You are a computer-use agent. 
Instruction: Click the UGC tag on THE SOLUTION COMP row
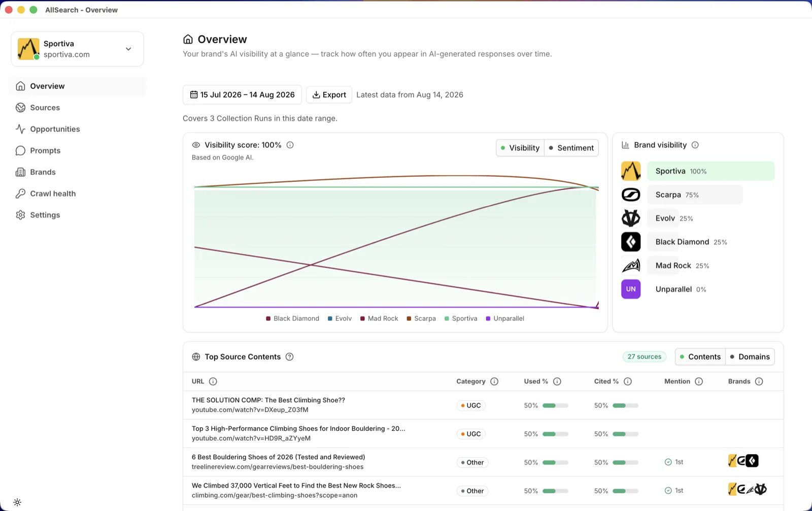pyautogui.click(x=471, y=405)
